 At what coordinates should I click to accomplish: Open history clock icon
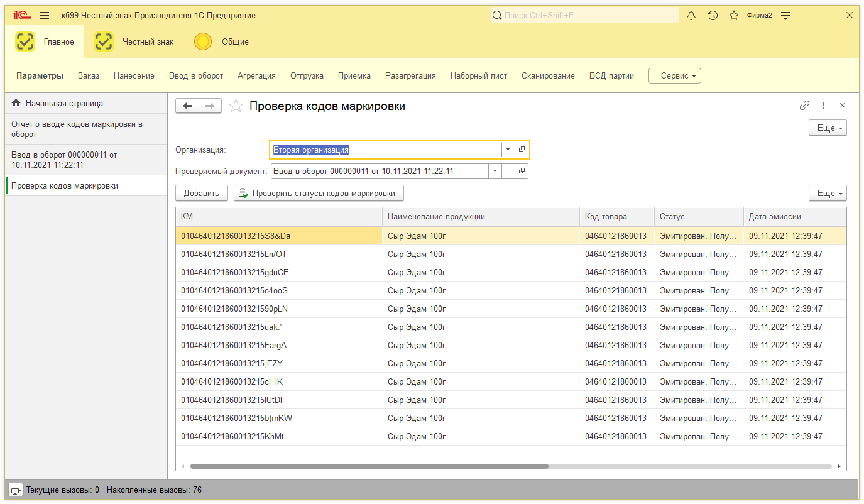713,15
